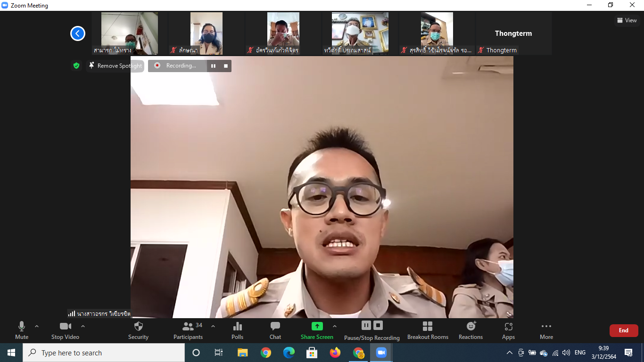Click green encryption shield icon
Image resolution: width=644 pixels, height=362 pixels.
pos(76,66)
